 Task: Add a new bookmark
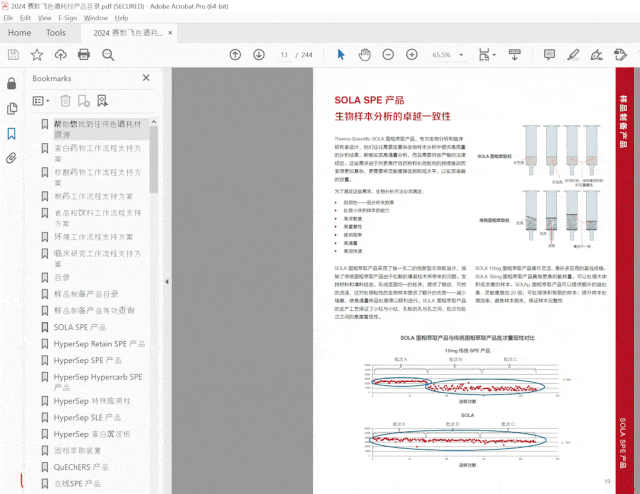pyautogui.click(x=84, y=100)
